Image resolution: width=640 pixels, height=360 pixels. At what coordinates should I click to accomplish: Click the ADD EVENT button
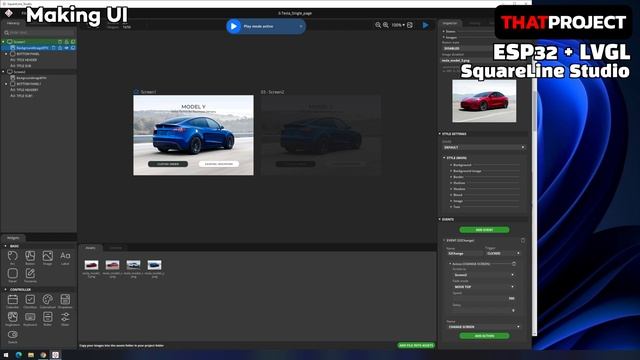click(484, 230)
